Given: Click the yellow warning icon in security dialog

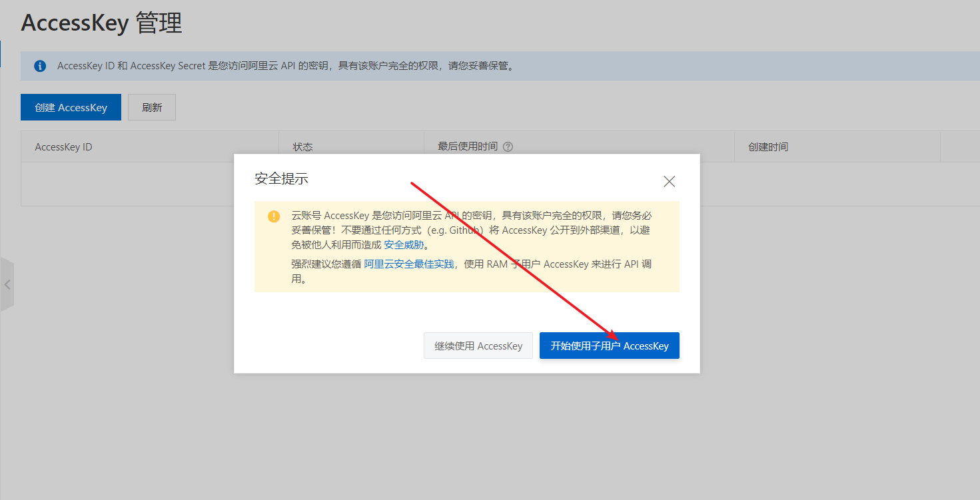Looking at the screenshot, I should coord(274,216).
